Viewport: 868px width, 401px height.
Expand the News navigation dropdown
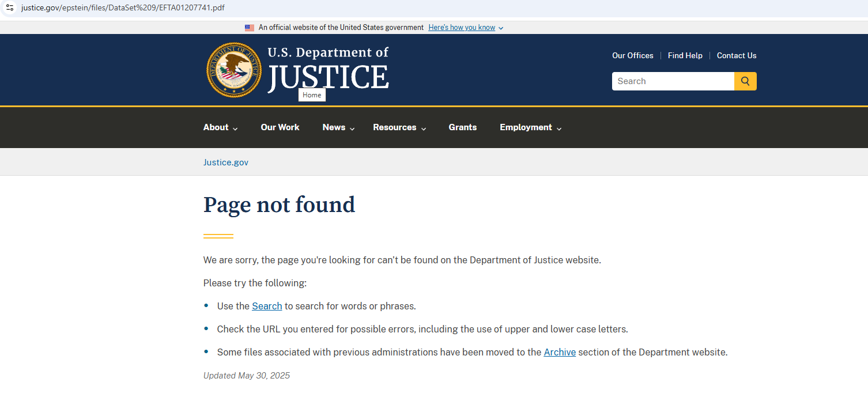pyautogui.click(x=338, y=127)
